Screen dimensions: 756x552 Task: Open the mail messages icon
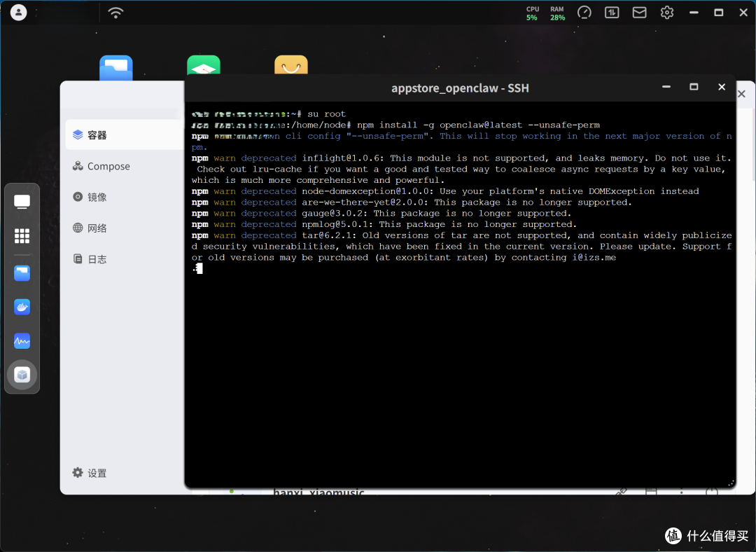click(639, 13)
